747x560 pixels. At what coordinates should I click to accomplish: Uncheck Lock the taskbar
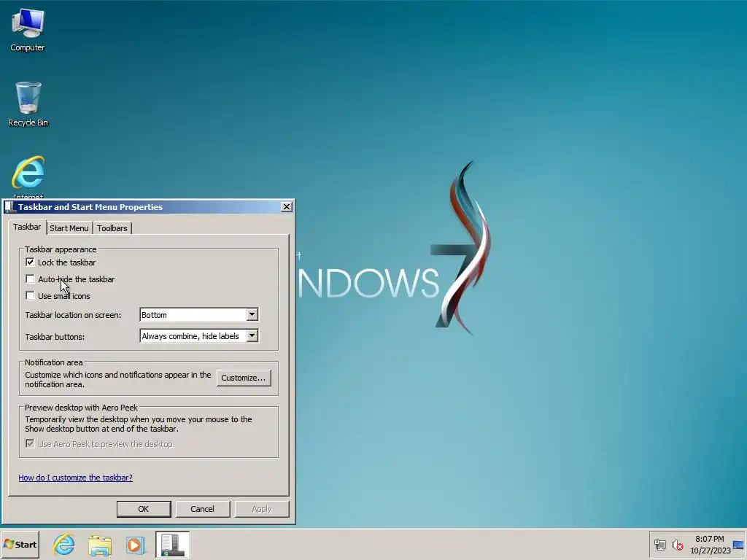tap(30, 262)
